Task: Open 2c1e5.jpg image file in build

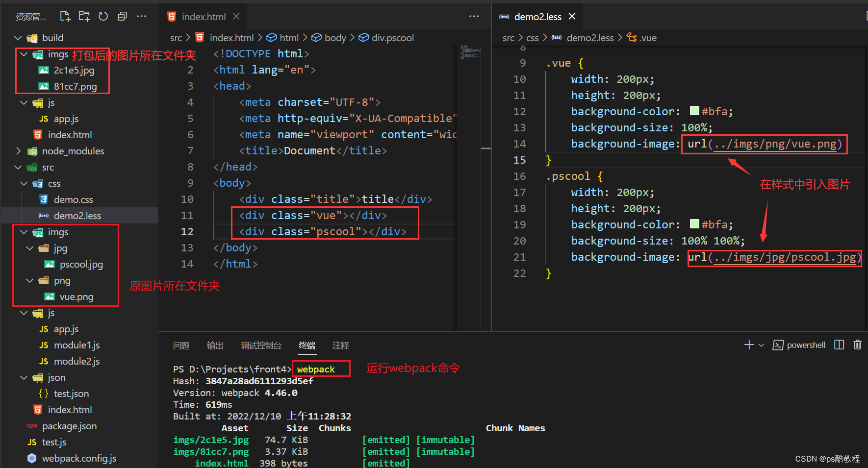Action: pos(74,70)
